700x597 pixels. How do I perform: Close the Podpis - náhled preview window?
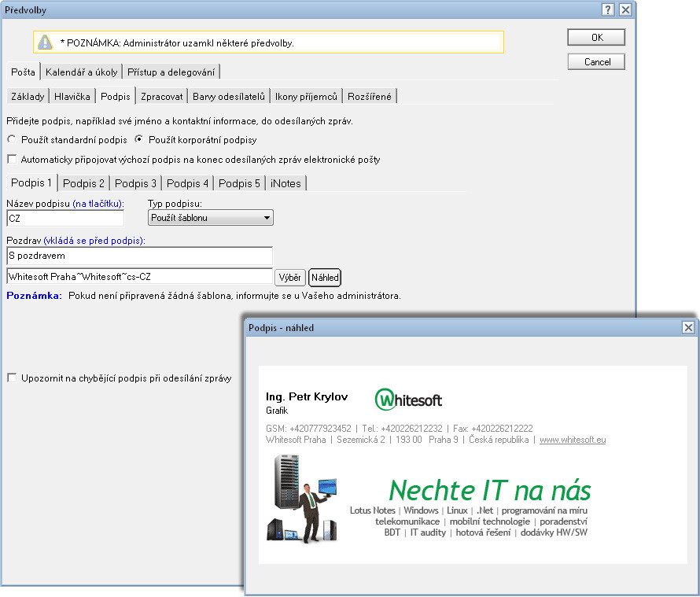(x=688, y=327)
